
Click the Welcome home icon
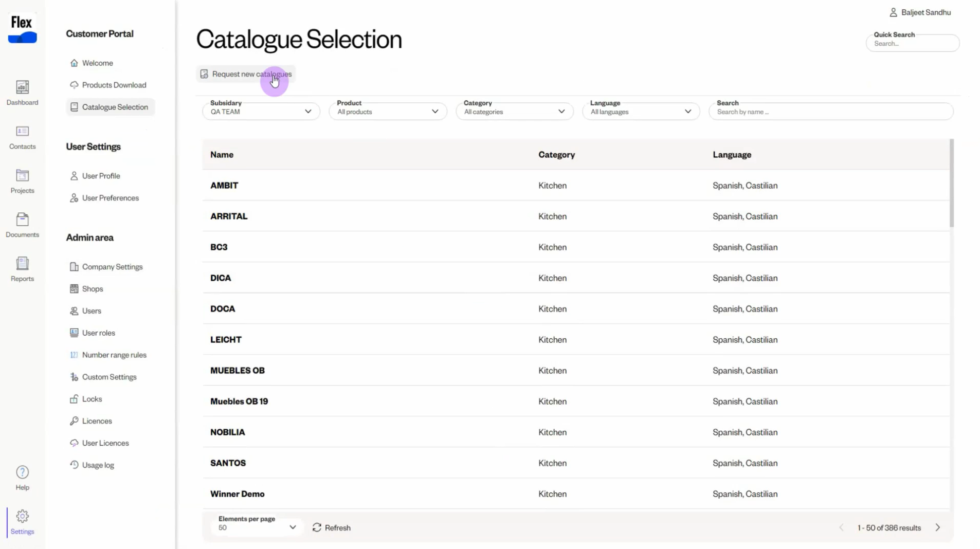(x=74, y=63)
